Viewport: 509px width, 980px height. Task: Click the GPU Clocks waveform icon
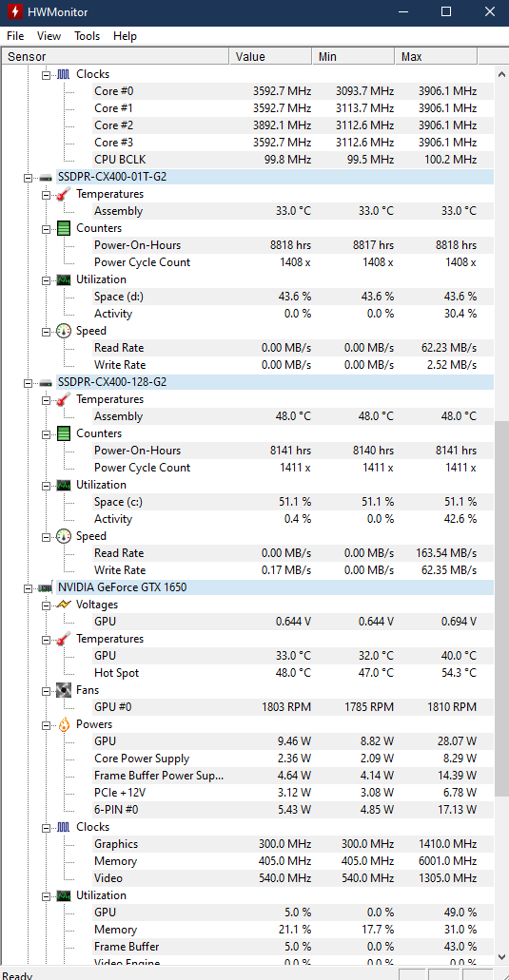[64, 827]
